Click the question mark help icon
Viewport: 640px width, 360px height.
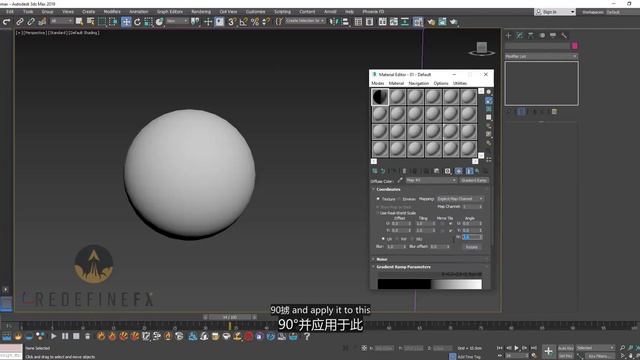click(x=307, y=337)
